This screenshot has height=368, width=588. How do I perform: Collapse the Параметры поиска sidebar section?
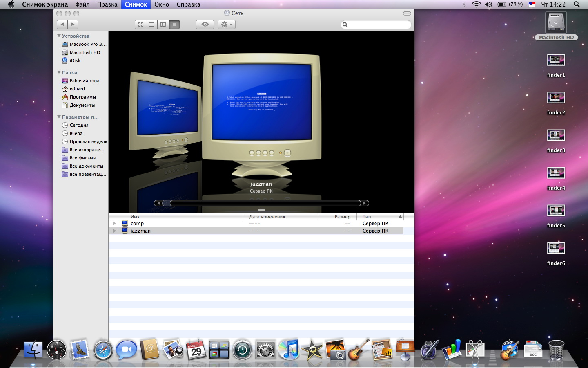tap(59, 117)
